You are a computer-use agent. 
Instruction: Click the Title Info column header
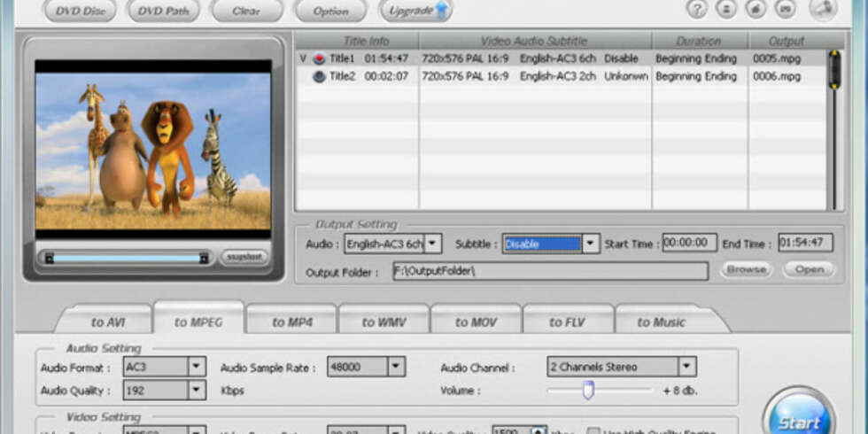tap(366, 41)
